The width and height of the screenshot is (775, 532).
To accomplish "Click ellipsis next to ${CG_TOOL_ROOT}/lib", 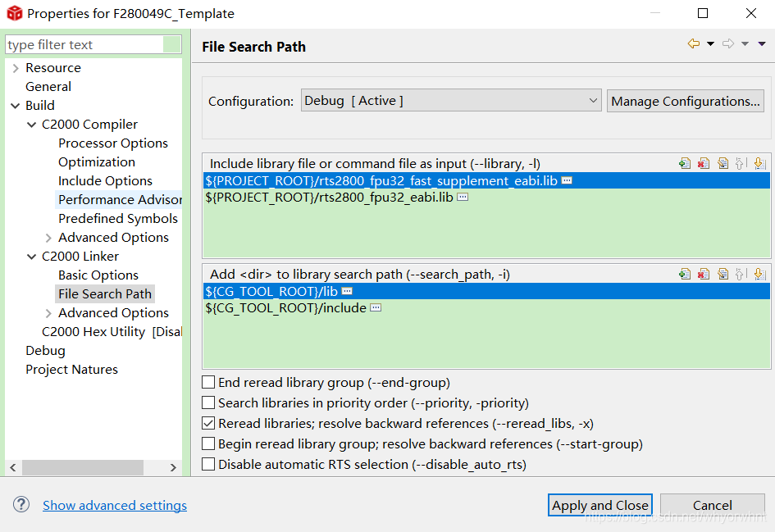I will tap(347, 292).
